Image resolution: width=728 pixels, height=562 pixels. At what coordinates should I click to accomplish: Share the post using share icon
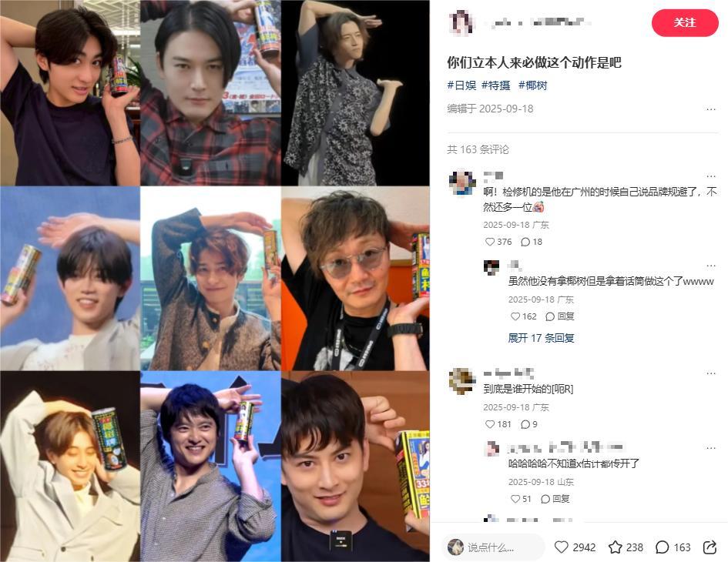[x=710, y=547]
